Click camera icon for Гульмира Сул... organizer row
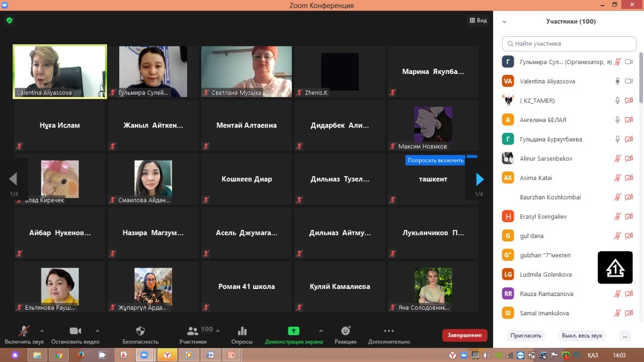Screen dimensions: 644x362 (x=629, y=62)
